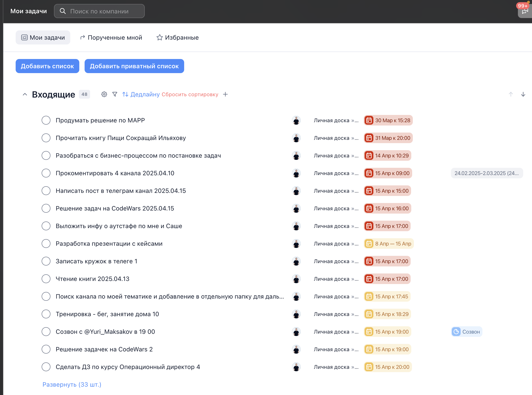Check off Чтение книги 2025.04.13 task
The width and height of the screenshot is (532, 395).
(46, 279)
